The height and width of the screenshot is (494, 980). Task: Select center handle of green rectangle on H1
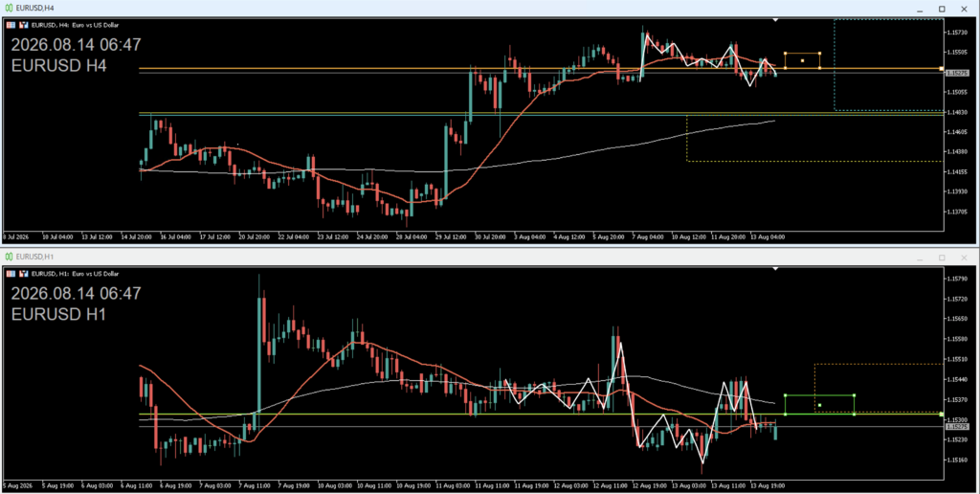pos(819,405)
